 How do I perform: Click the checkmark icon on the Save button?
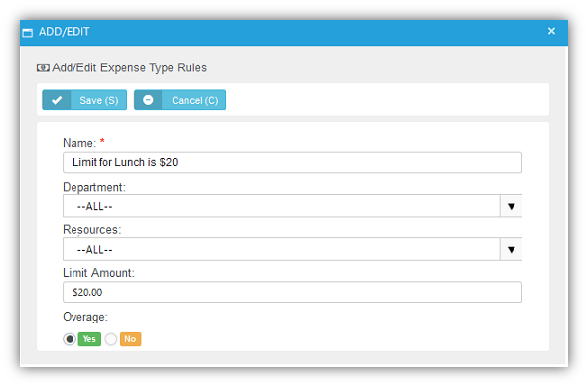coord(57,100)
